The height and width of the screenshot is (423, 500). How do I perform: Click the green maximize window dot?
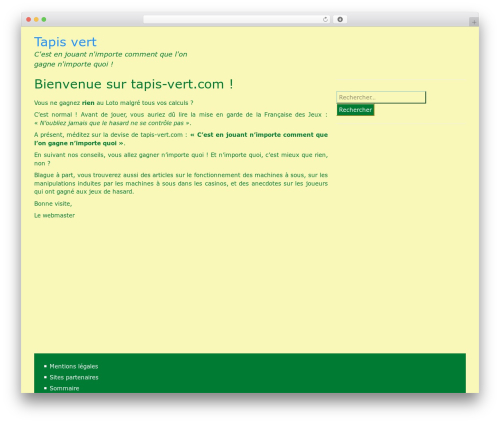click(x=44, y=20)
